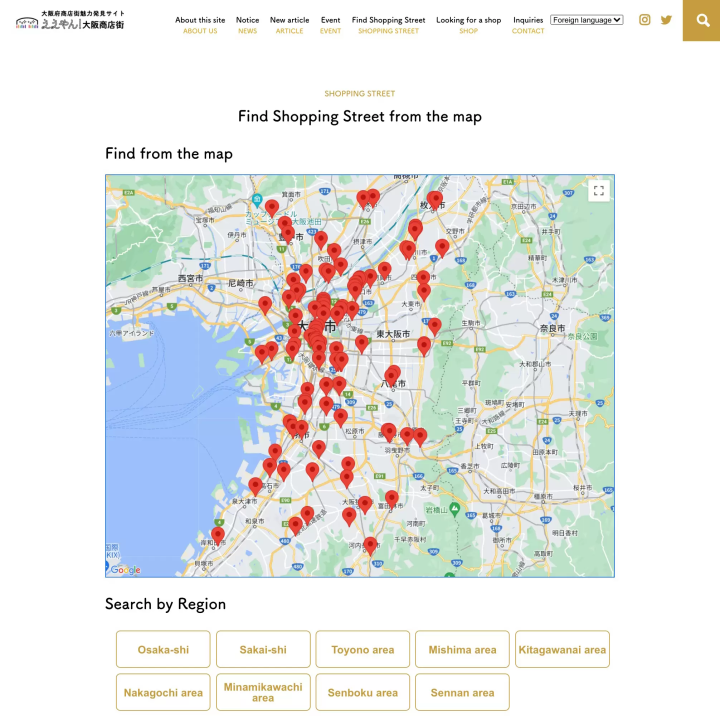Open the Foreign language dropdown

[x=586, y=19]
